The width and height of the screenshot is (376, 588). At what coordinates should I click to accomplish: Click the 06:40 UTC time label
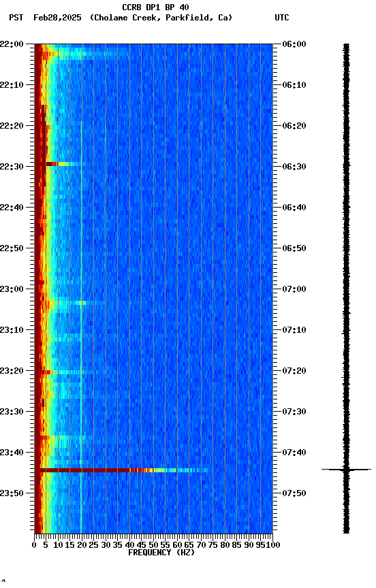[x=294, y=208]
